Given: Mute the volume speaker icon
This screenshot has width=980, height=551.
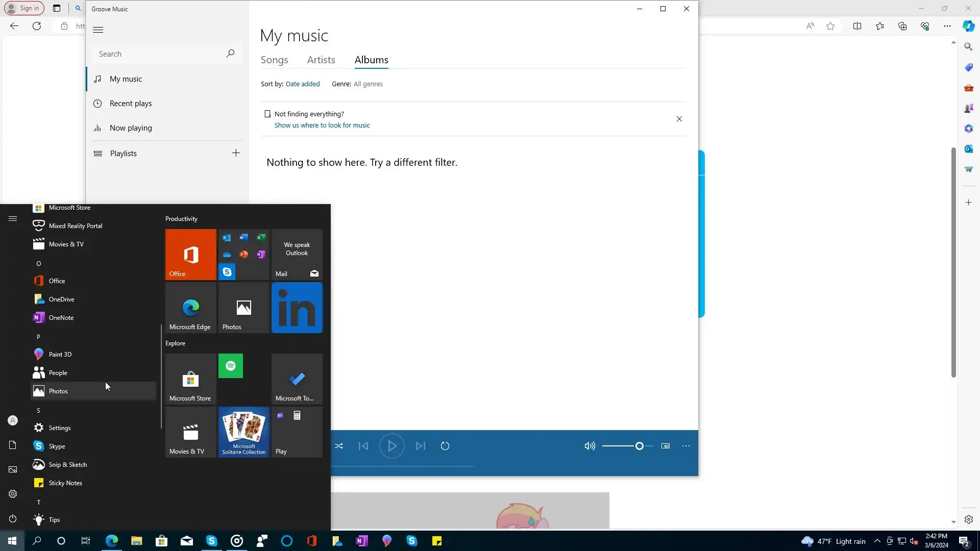Looking at the screenshot, I should coord(590,446).
